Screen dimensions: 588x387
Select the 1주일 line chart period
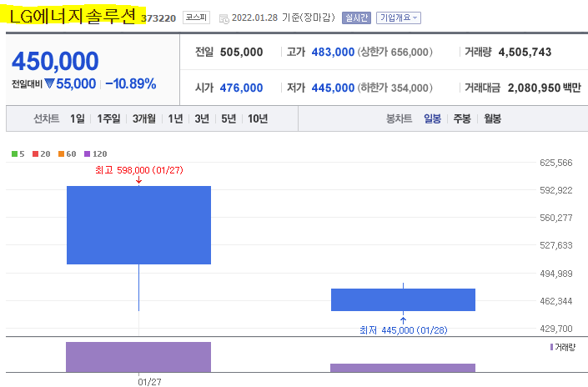click(x=108, y=119)
